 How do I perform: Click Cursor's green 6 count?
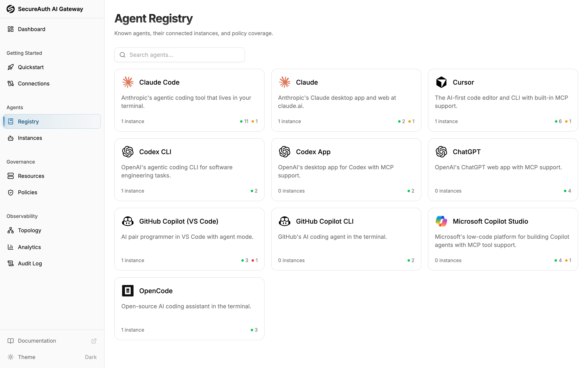point(558,121)
